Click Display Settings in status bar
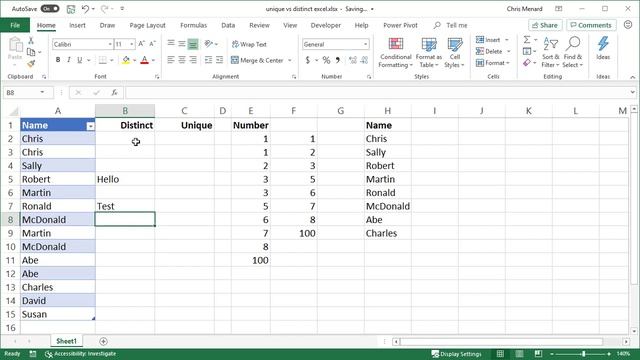 click(x=456, y=354)
